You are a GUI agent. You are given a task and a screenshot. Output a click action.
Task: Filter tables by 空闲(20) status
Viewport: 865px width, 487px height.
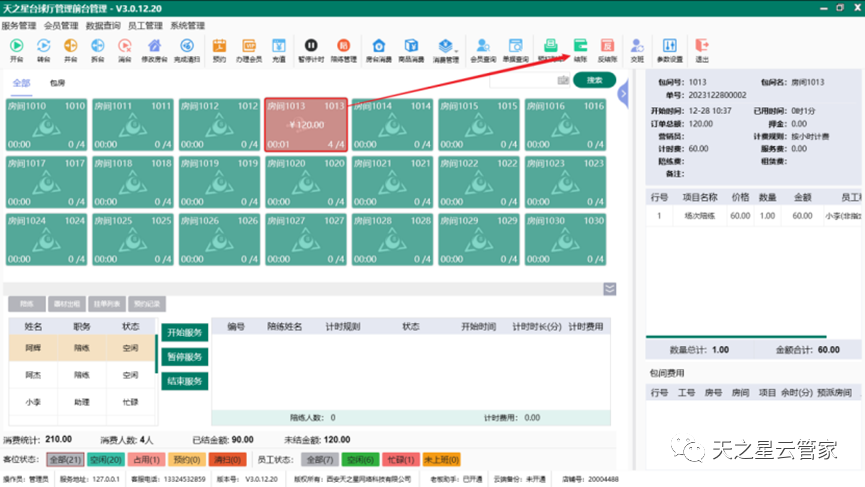(x=105, y=459)
